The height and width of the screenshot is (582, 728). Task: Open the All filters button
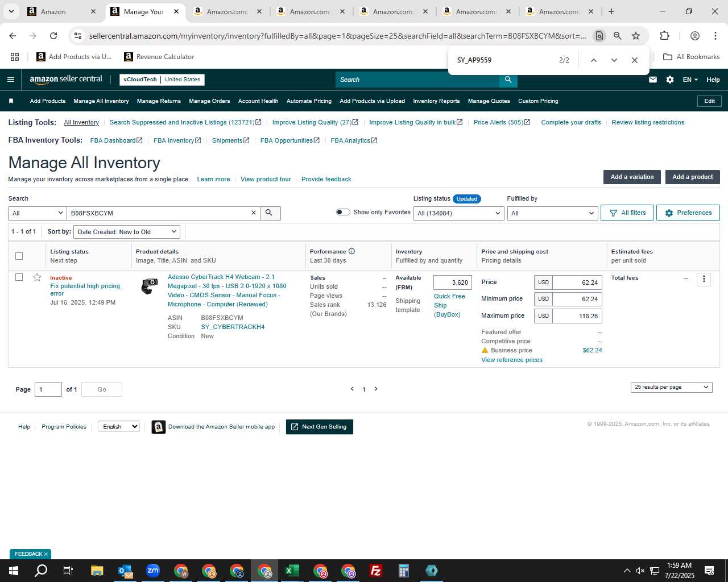pos(627,213)
